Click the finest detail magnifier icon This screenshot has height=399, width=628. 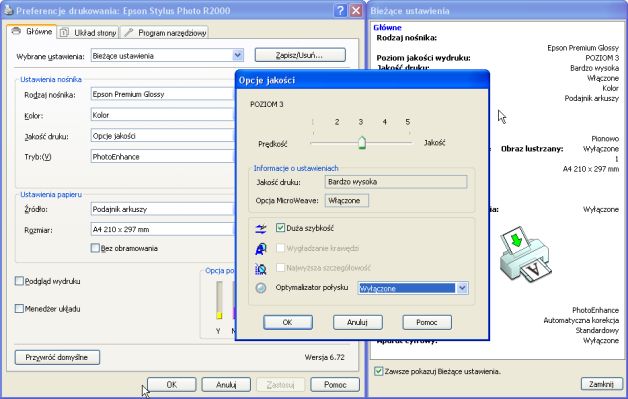261,268
